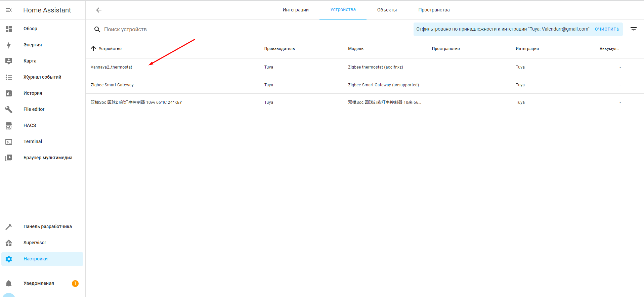Open История in the sidebar
This screenshot has height=297, width=644.
pos(42,93)
